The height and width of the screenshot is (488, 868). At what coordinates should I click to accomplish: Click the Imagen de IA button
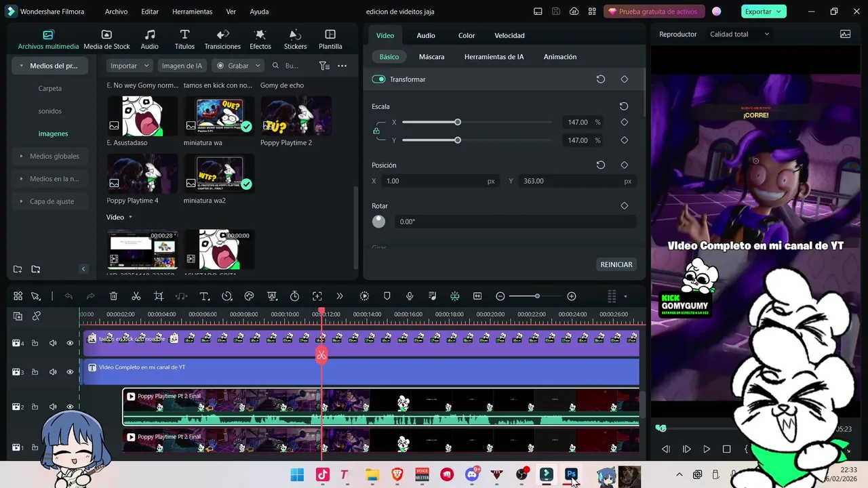(x=182, y=66)
